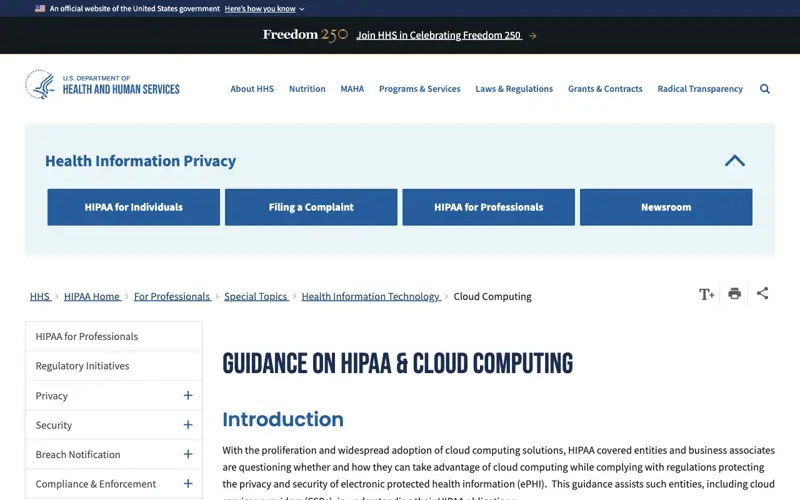Screen dimensions: 800x500
Task: Expand the Privacy sidebar section
Action: [x=188, y=395]
